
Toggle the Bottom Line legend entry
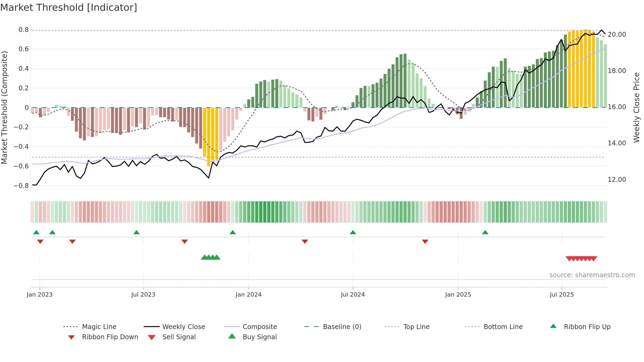(494, 327)
